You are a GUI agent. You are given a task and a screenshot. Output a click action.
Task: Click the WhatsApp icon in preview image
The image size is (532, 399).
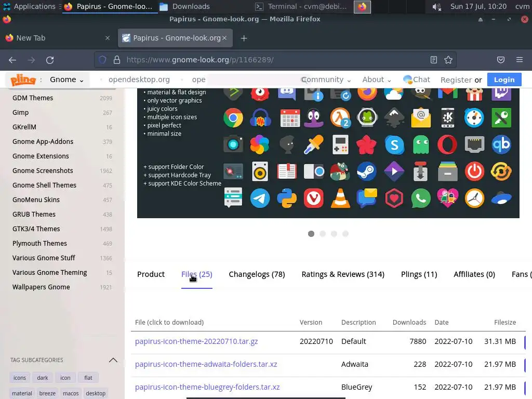421,198
